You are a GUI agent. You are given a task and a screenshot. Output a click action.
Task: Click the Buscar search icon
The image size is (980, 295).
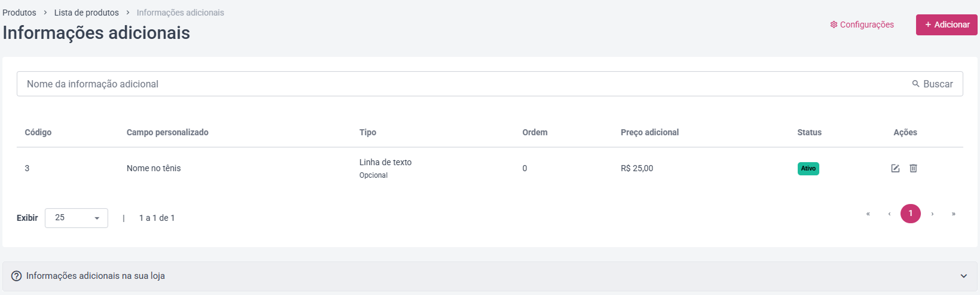tap(915, 84)
